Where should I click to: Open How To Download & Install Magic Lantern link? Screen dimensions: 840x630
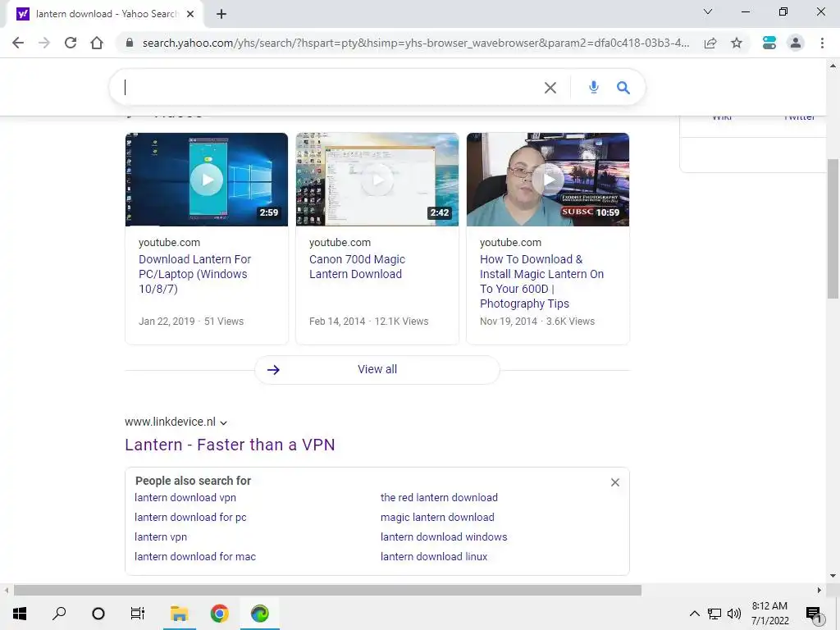541,281
